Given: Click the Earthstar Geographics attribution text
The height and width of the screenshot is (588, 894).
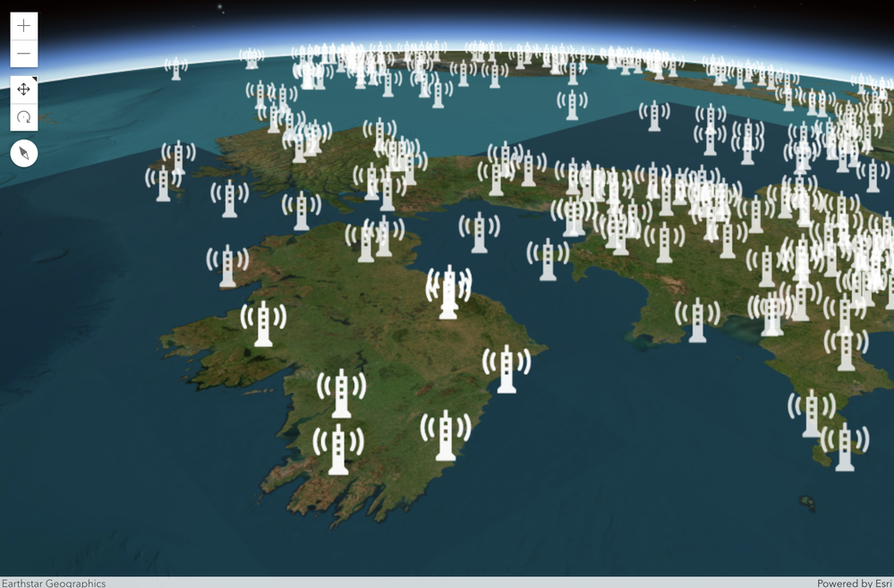Looking at the screenshot, I should (54, 583).
